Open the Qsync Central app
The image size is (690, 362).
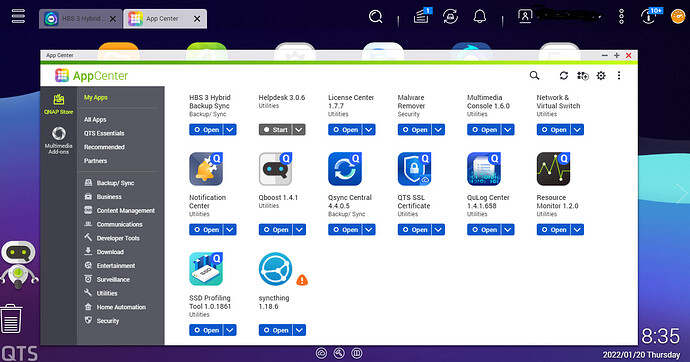(x=345, y=230)
